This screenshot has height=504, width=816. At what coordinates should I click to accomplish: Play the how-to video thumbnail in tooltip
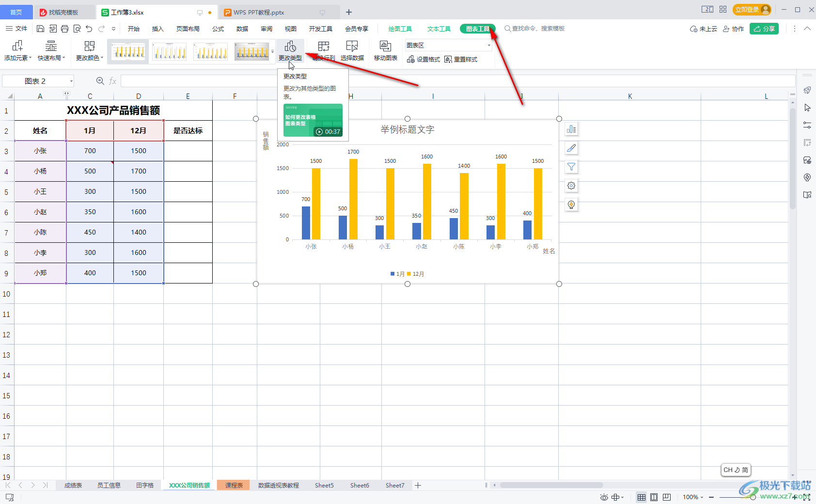(313, 120)
